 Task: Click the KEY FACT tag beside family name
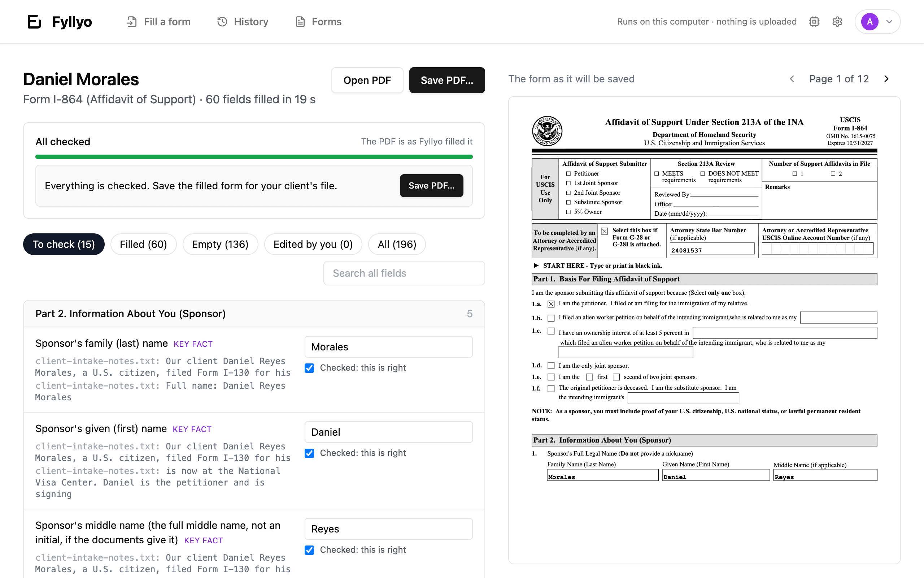[193, 344]
